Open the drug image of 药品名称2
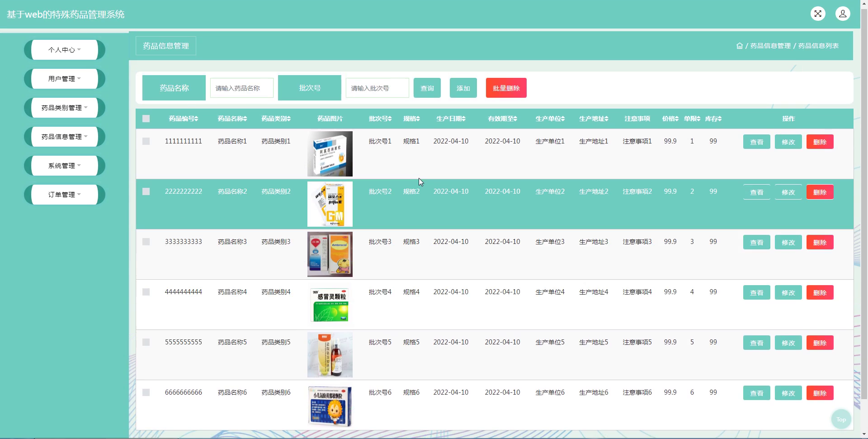868x439 pixels. tap(330, 204)
